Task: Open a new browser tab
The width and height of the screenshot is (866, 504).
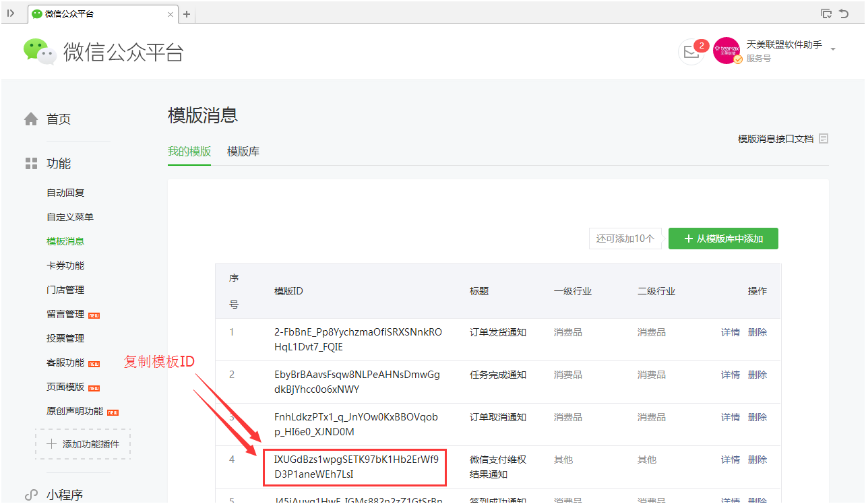Action: click(187, 14)
